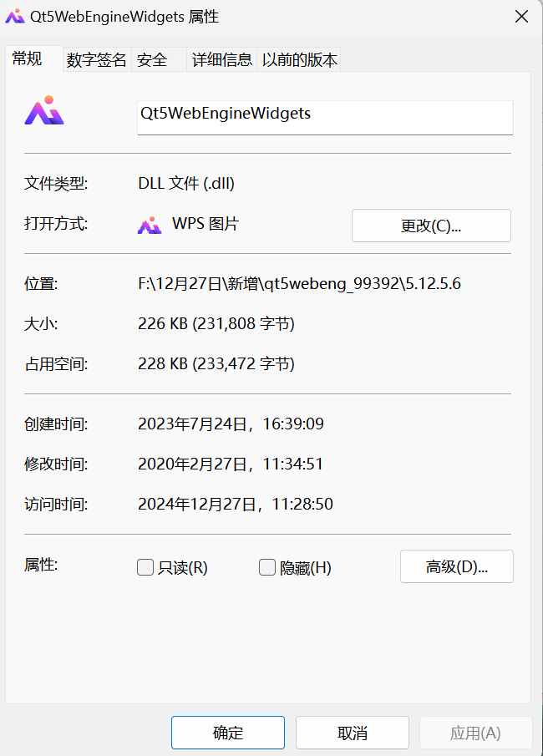Click the size value 226 KB (231,808 字节)
This screenshot has height=756, width=543.
[216, 323]
